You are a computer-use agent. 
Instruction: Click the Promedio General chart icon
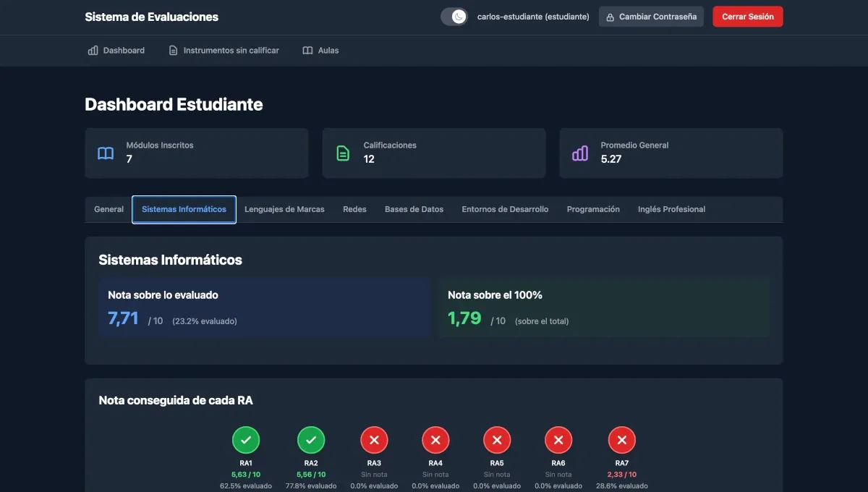pos(579,153)
